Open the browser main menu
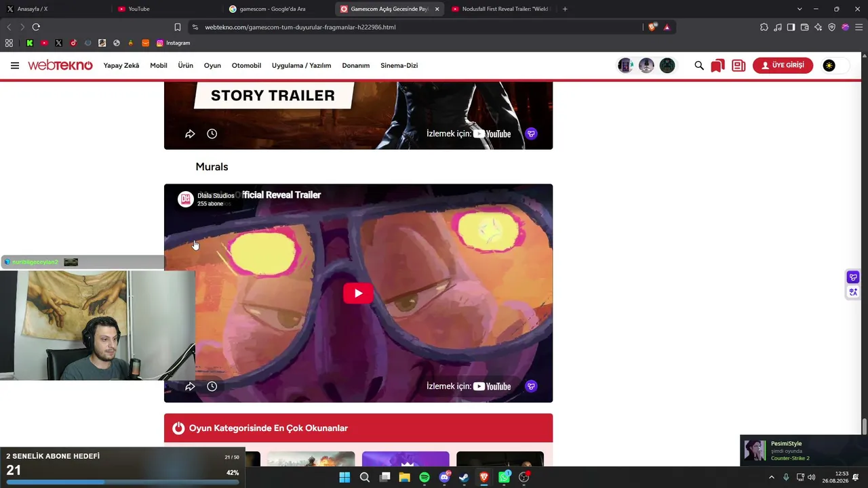 859,27
